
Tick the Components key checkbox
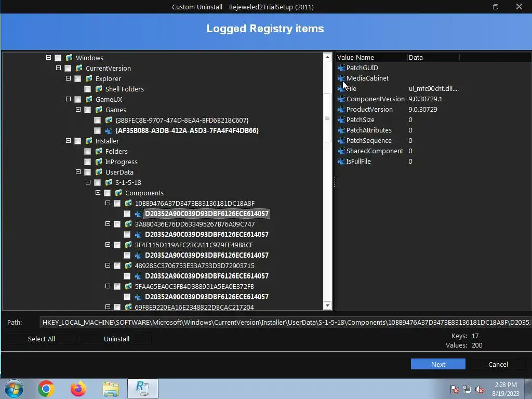click(107, 193)
